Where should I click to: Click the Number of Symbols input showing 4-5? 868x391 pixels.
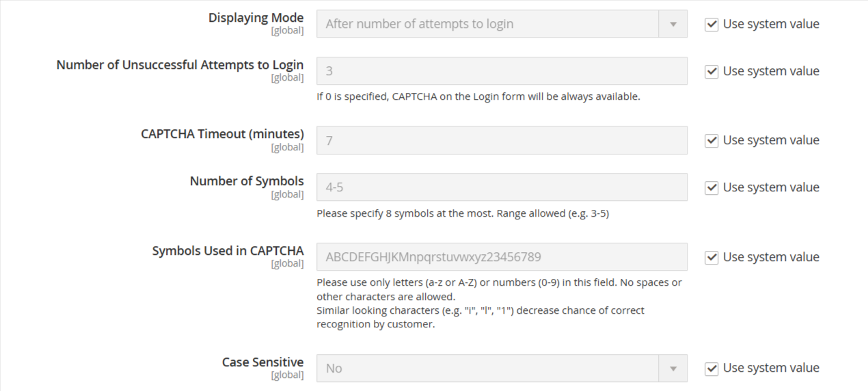point(502,187)
